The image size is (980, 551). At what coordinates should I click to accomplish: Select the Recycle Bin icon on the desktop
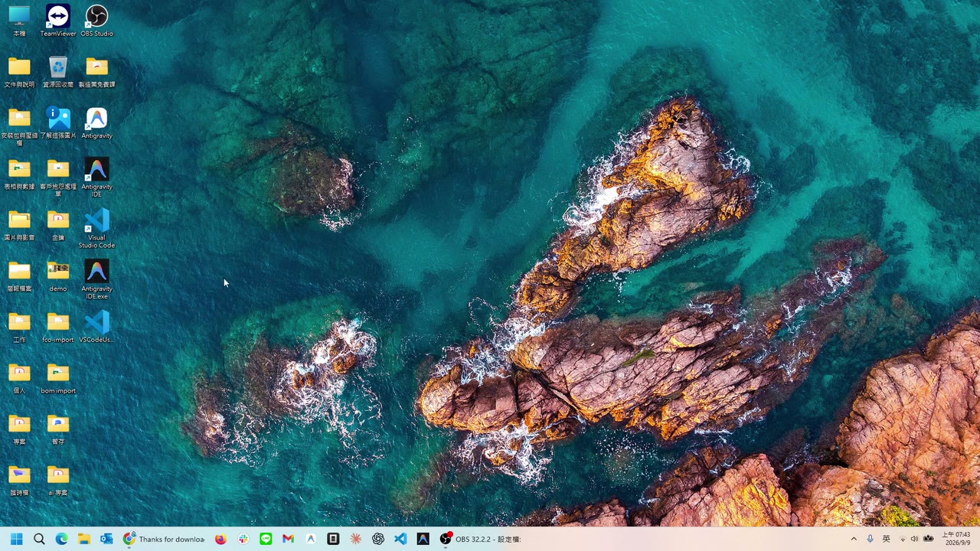coord(58,72)
